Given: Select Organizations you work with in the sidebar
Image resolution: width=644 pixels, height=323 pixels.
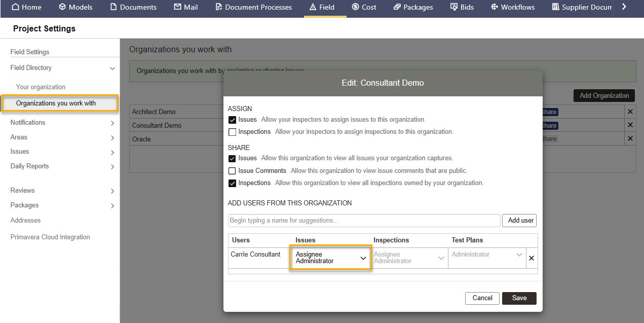Looking at the screenshot, I should click(56, 103).
